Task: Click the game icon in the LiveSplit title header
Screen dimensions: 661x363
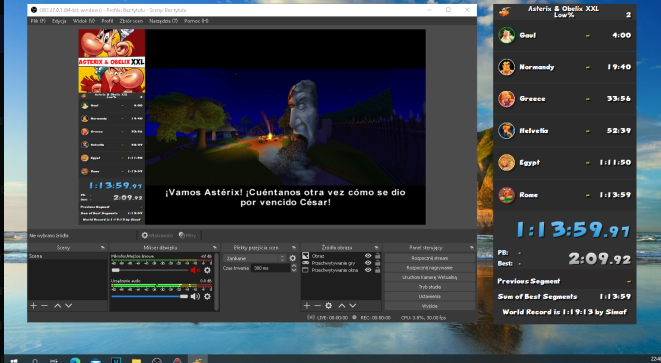Action: (504, 12)
